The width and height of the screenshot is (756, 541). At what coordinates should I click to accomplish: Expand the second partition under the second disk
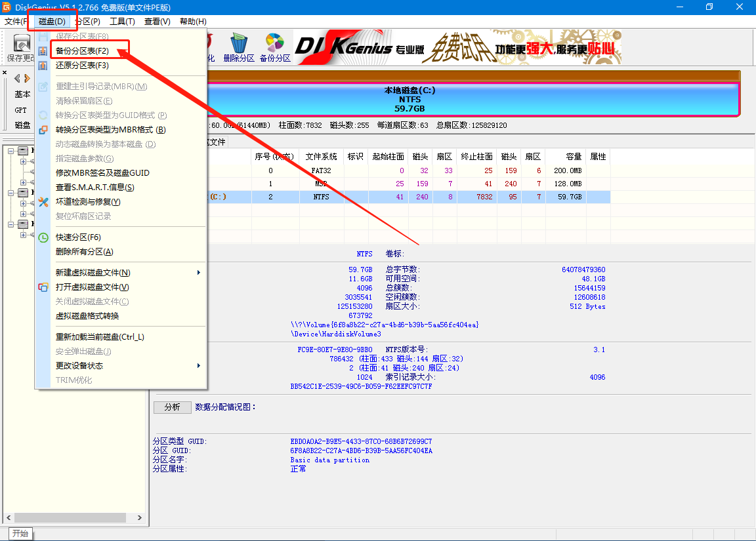23,214
